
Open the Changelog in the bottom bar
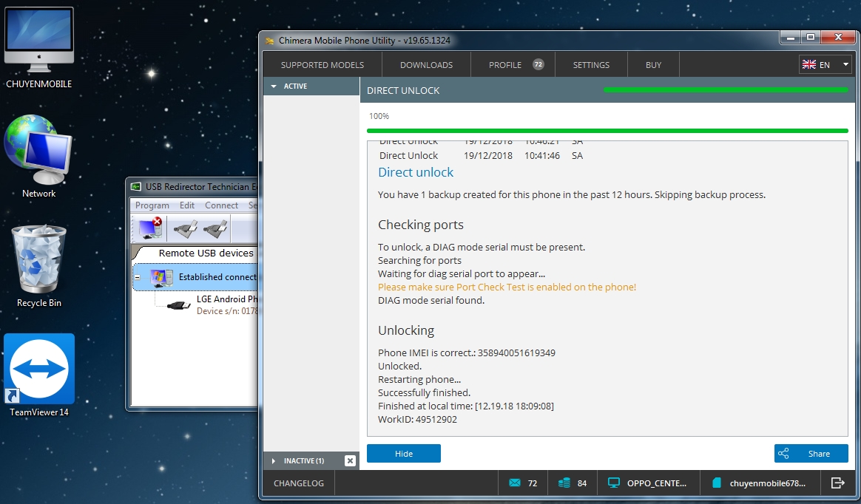click(299, 483)
